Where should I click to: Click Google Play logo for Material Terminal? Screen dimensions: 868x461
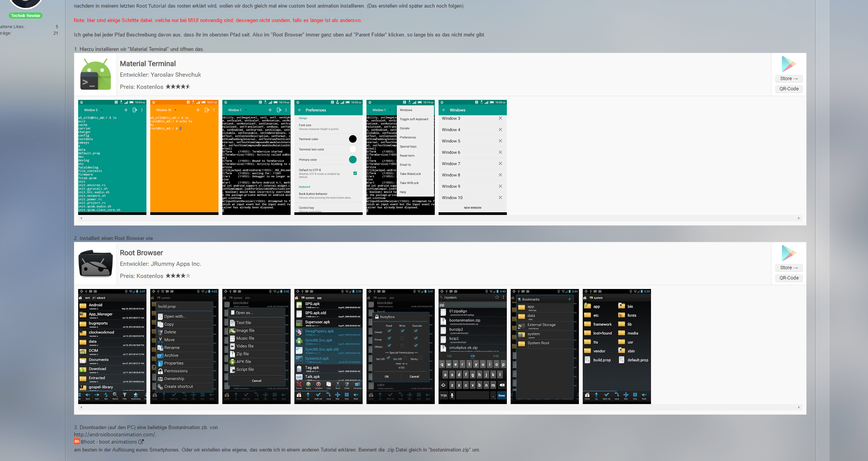[x=789, y=64]
